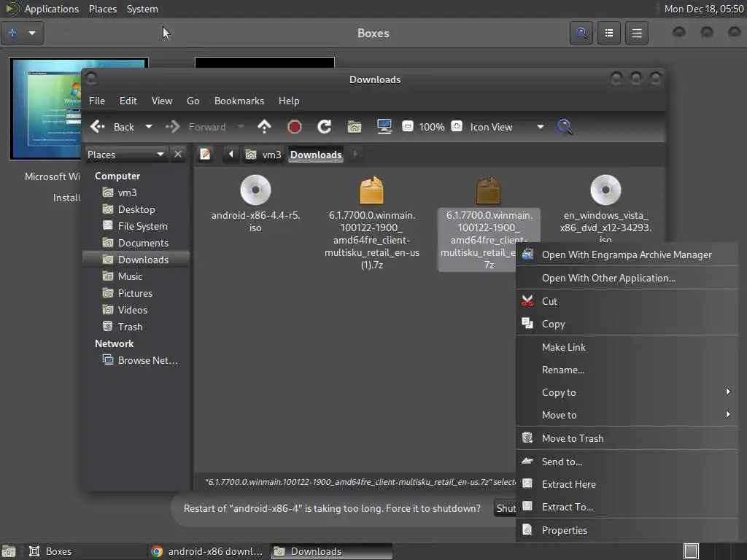Reload the current folder
747x560 pixels.
(x=325, y=127)
